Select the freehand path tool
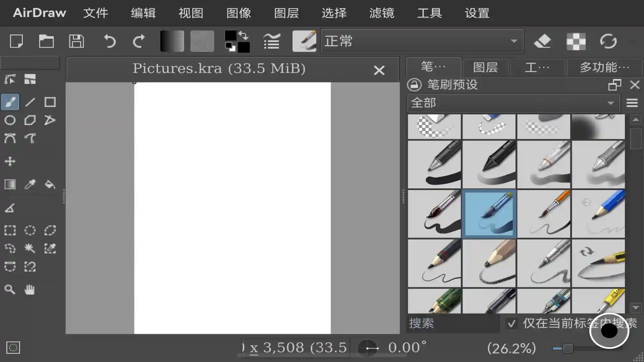644x362 pixels. tap(30, 138)
